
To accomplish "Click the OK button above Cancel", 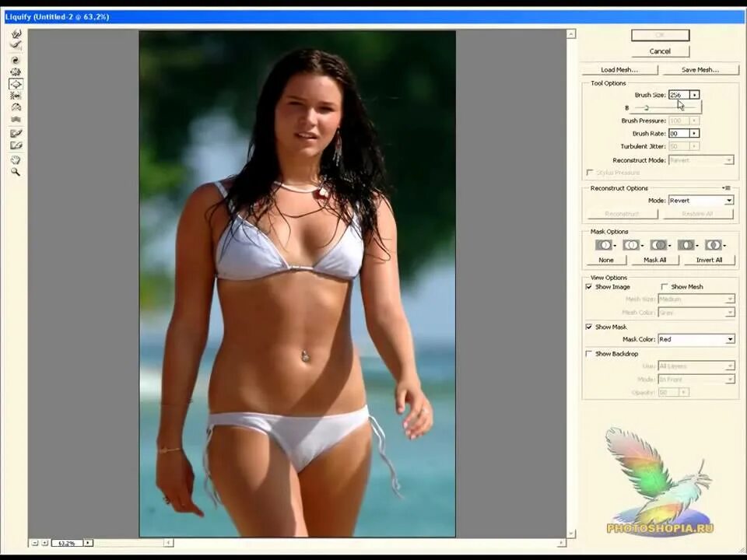I will 661,35.
